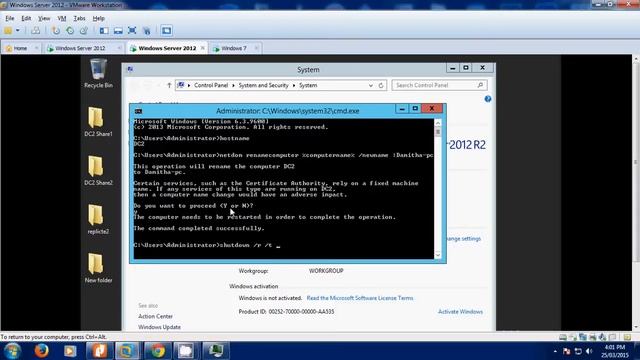Click the VMware power button icon

[8, 31]
